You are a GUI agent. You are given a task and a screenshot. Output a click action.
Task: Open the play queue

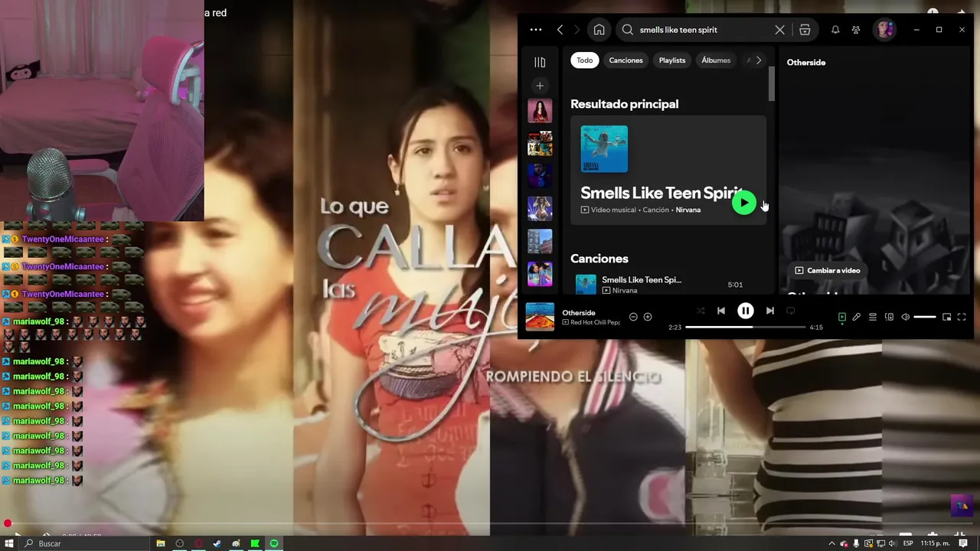[x=873, y=317]
